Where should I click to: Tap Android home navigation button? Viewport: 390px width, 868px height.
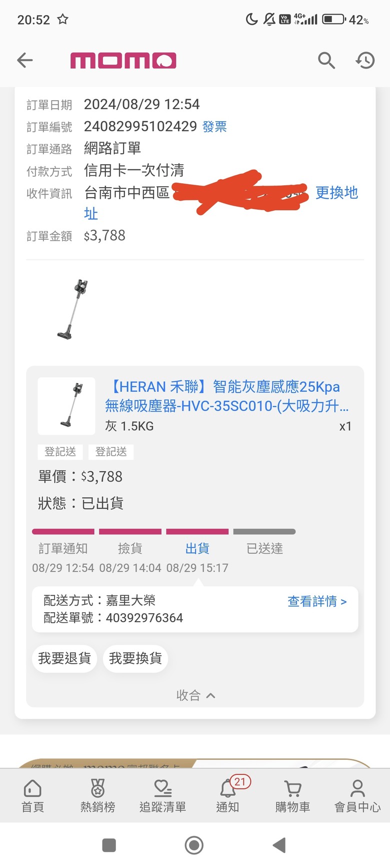194,845
